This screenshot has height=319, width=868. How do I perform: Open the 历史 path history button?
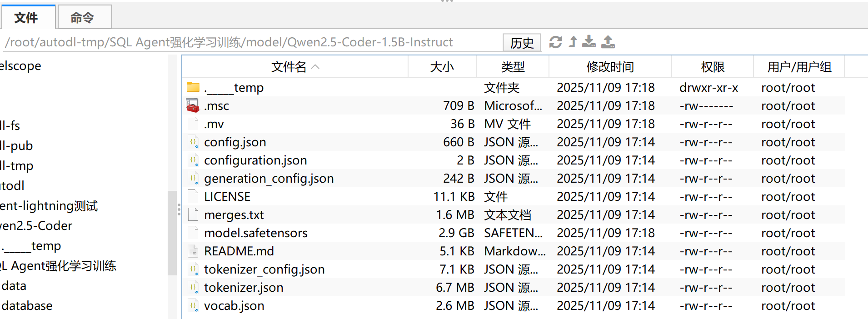point(522,42)
